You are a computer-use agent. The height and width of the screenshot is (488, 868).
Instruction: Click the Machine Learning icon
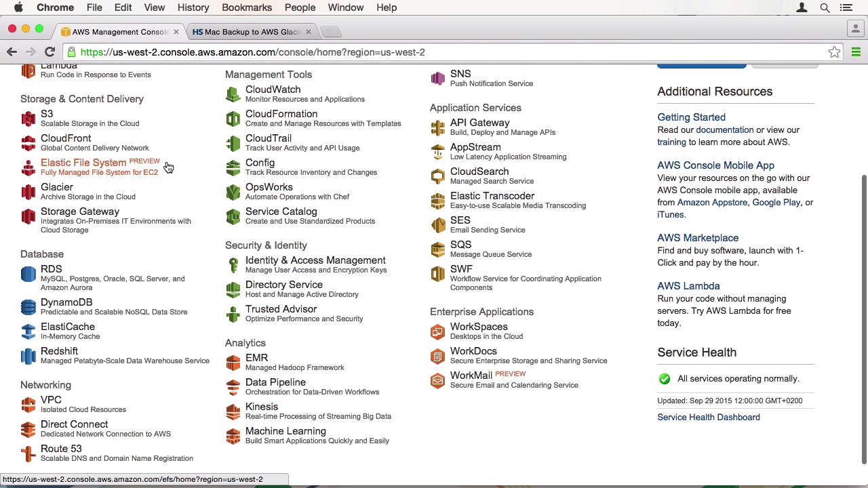tap(233, 436)
